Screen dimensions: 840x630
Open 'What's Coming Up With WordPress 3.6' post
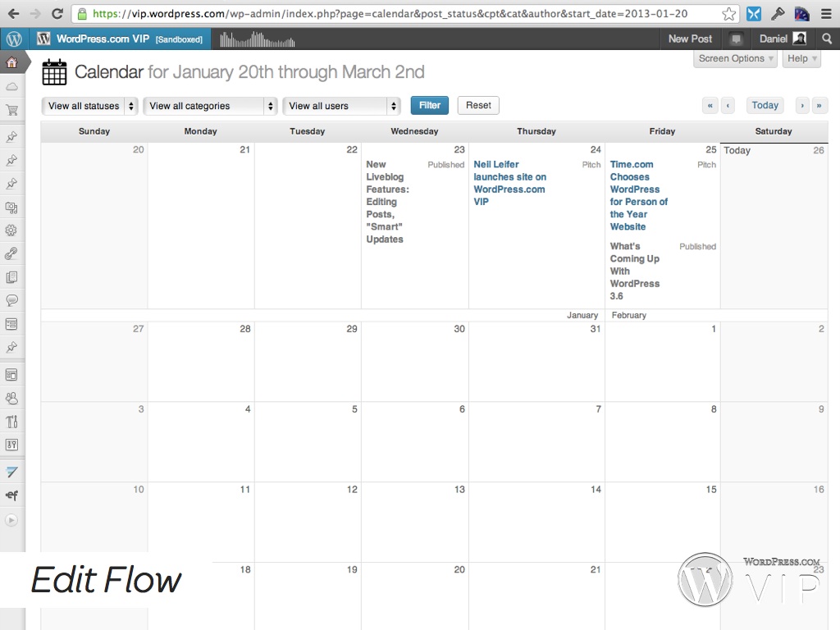point(635,271)
